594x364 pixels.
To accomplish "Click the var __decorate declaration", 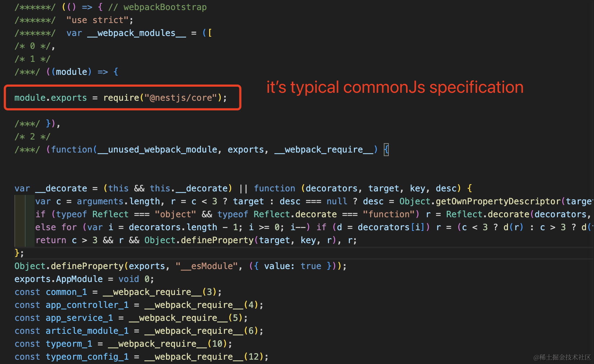I will coord(51,188).
